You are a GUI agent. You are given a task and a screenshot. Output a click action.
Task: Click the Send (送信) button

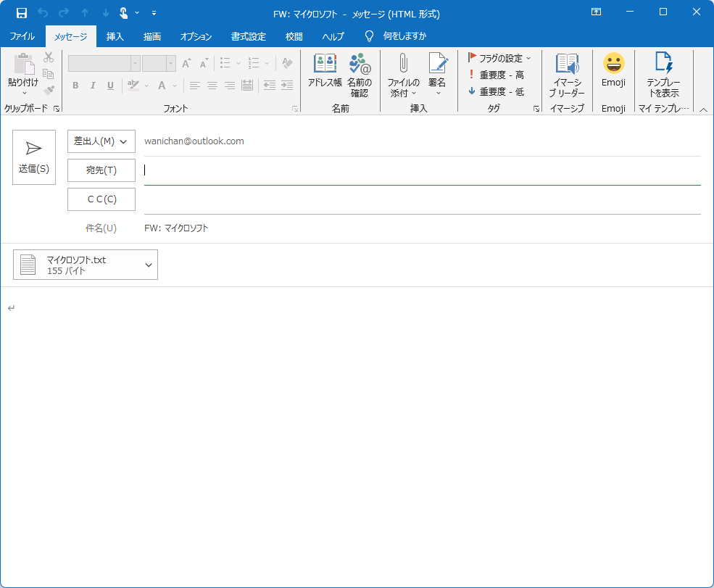(x=34, y=157)
